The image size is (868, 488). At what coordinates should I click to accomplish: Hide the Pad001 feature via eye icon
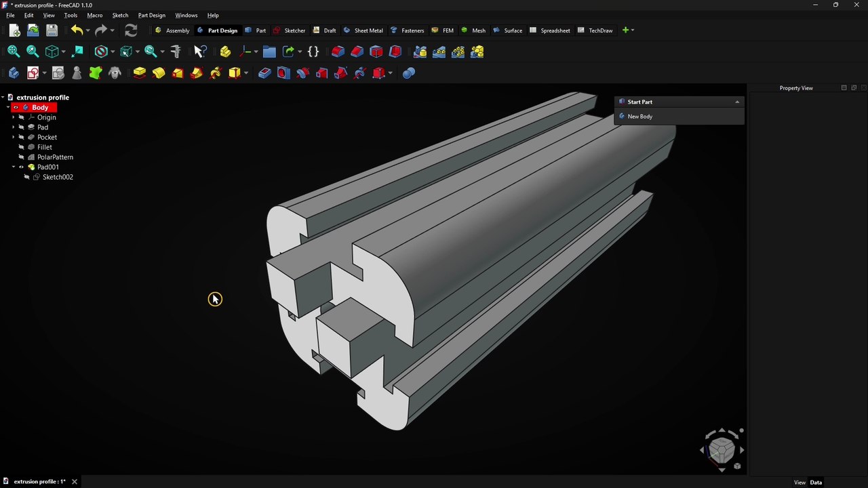point(22,167)
